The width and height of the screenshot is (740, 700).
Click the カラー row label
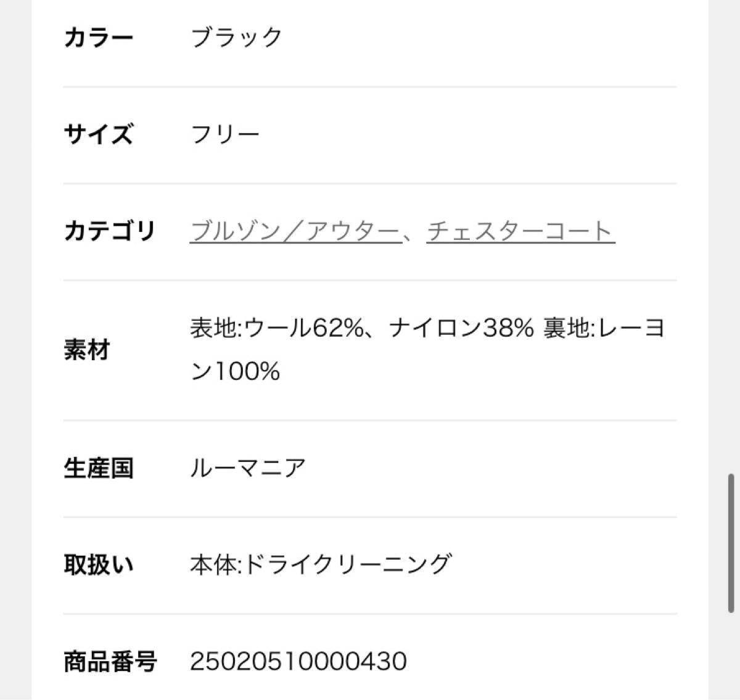(99, 38)
